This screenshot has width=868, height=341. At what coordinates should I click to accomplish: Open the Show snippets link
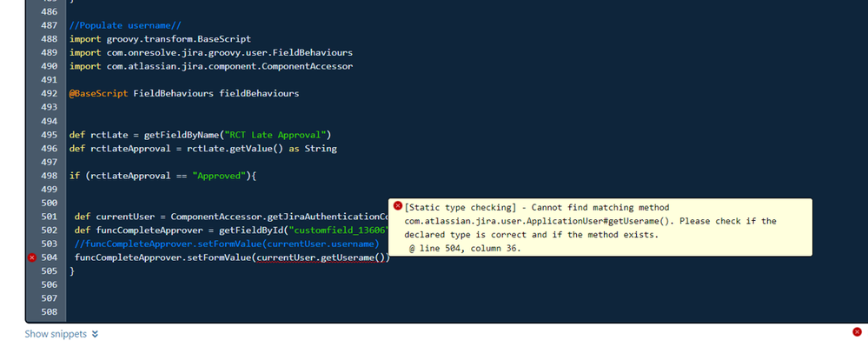click(x=56, y=334)
